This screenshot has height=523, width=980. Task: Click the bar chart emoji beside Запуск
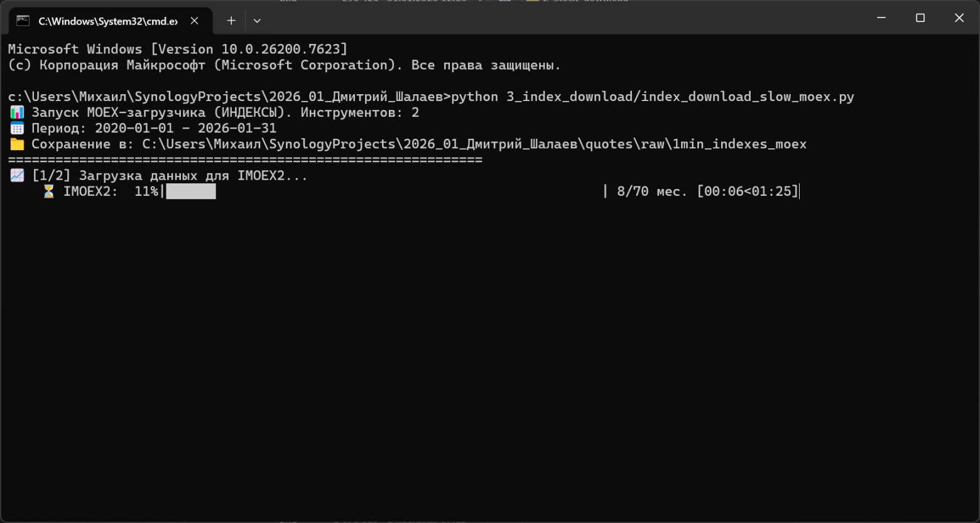point(17,112)
